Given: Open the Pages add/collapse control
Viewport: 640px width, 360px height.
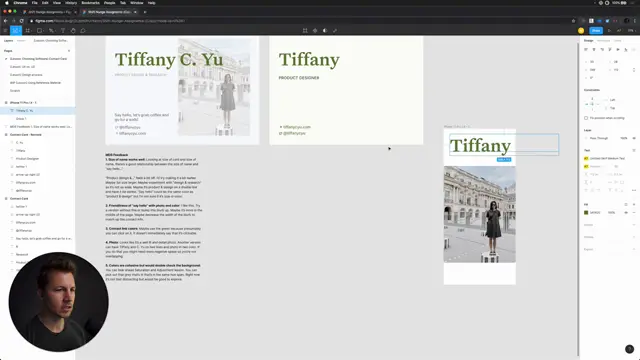Looking at the screenshot, I should pyautogui.click(x=69, y=51).
